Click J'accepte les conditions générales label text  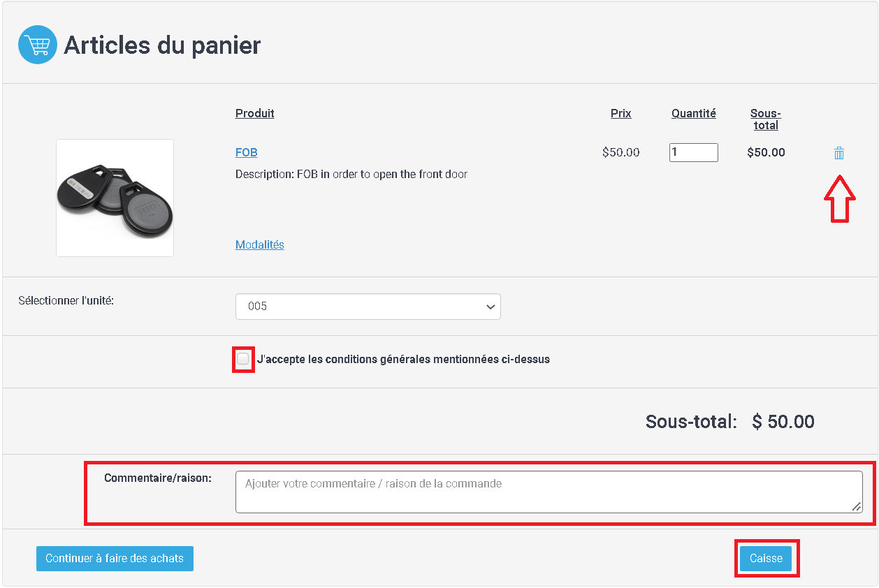403,360
